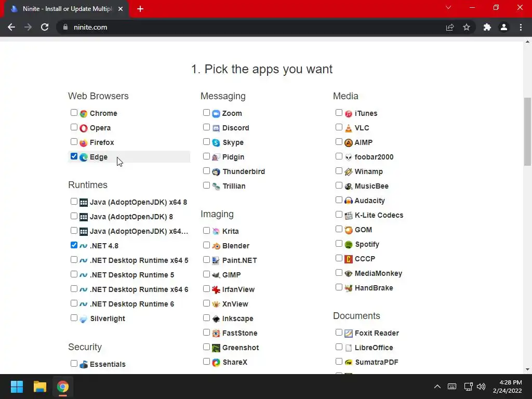Click the Silverlight icon
The width and height of the screenshot is (532, 399).
pos(84,318)
